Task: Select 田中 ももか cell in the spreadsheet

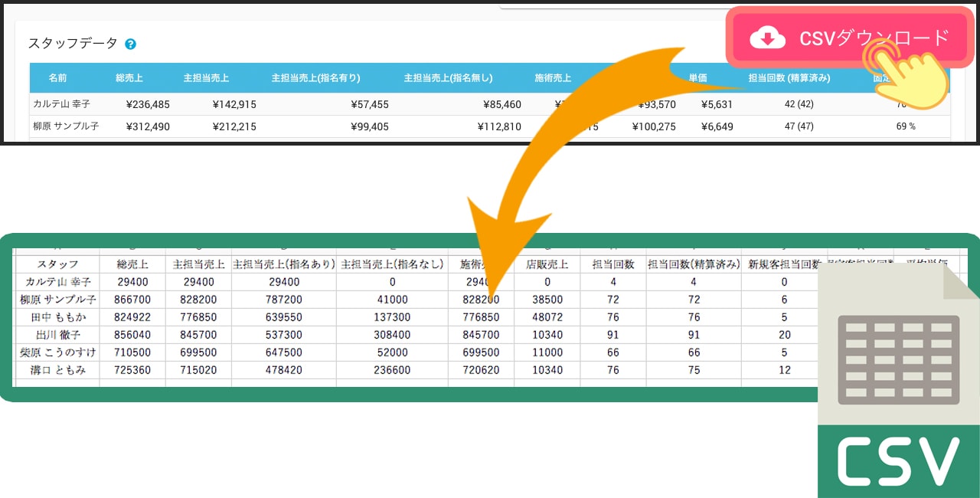Action: (x=58, y=317)
